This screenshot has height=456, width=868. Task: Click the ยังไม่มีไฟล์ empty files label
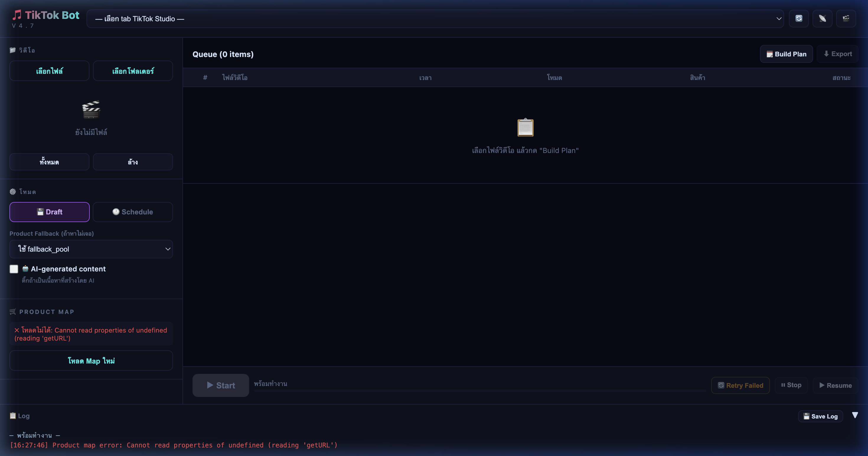point(91,132)
